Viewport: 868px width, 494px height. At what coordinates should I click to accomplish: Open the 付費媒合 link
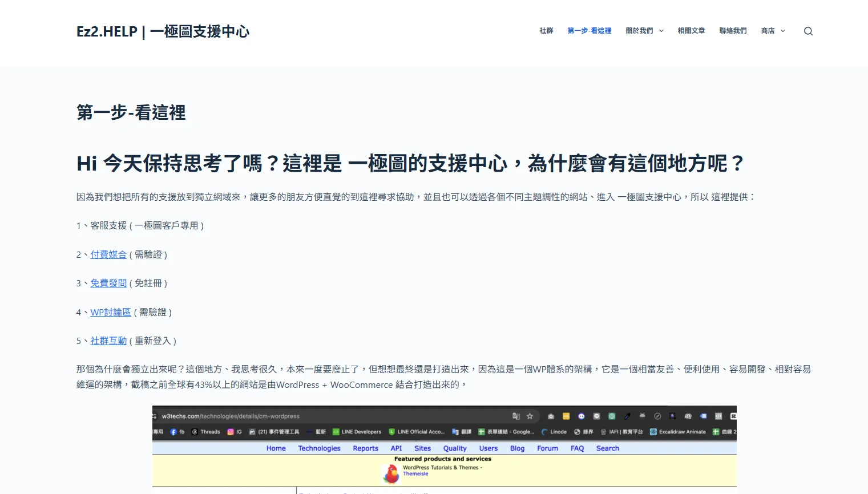pyautogui.click(x=108, y=254)
